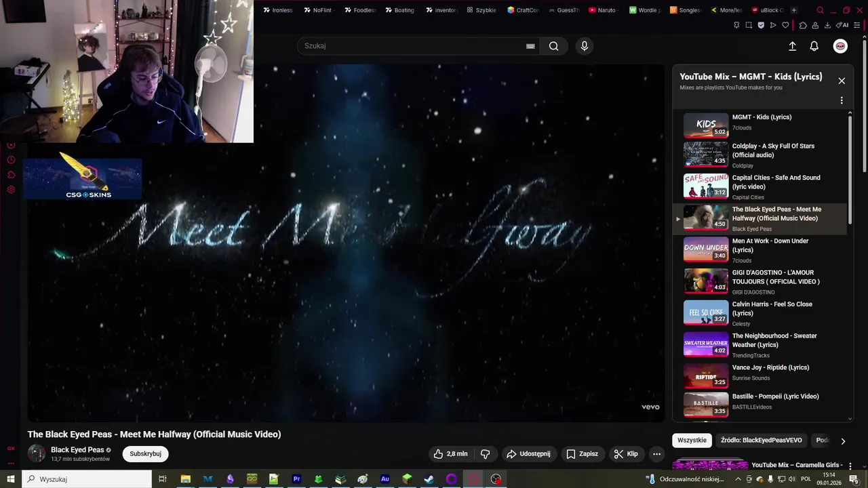Click the YouTube upload/create arrow icon
This screenshot has width=868, height=488.
tap(792, 46)
